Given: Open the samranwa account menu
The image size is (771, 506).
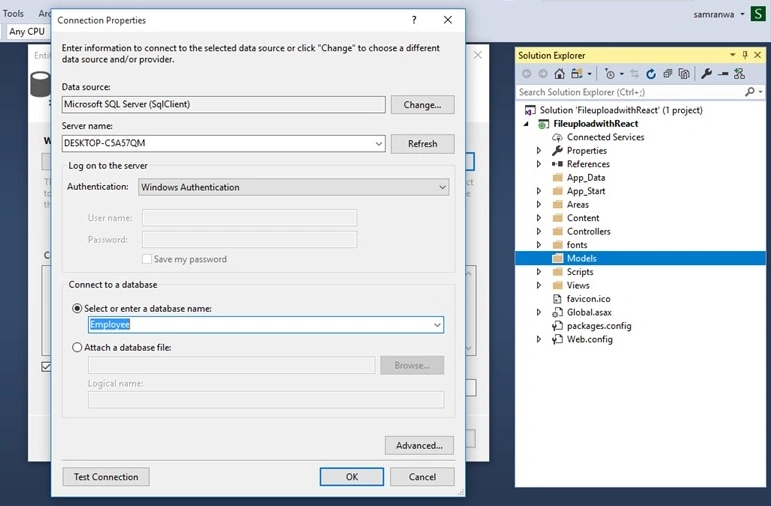Looking at the screenshot, I should (x=719, y=14).
